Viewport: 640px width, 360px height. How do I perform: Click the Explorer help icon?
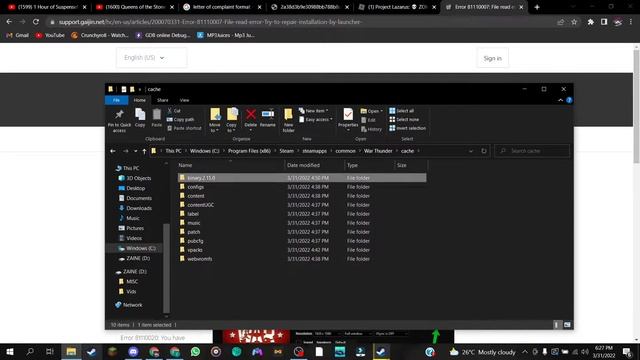[x=569, y=100]
